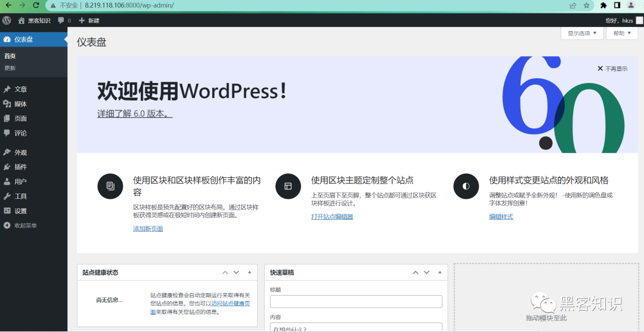Click the 您好，hkzs account greeting
Viewport: 644px width, 332px height.
click(x=620, y=20)
